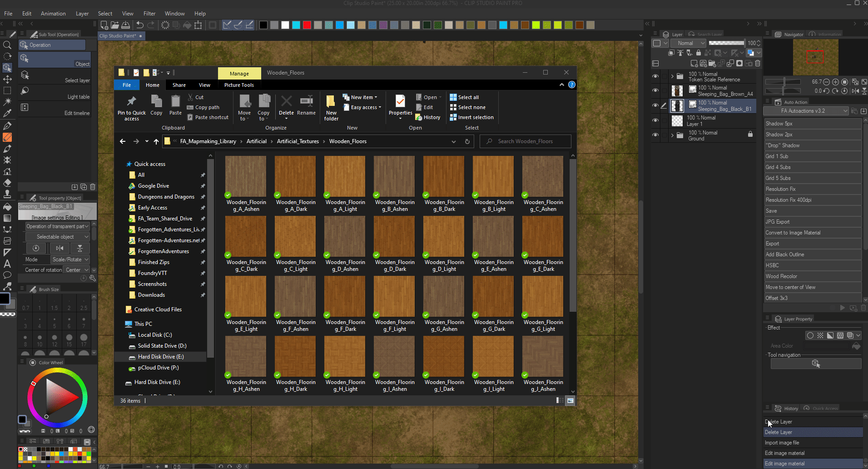The height and width of the screenshot is (469, 868).
Task: Select the Move layer tool
Action: (7, 79)
